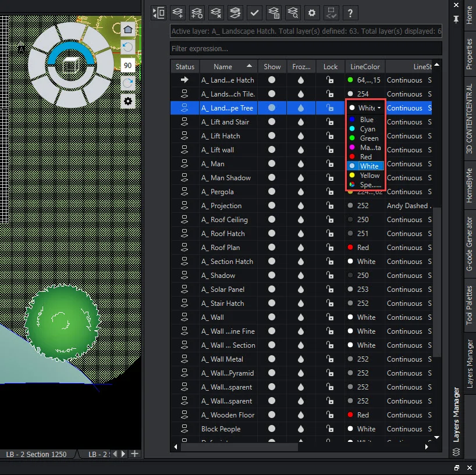Click the New Layer toolbar icon
476x475 pixels.
[178, 12]
